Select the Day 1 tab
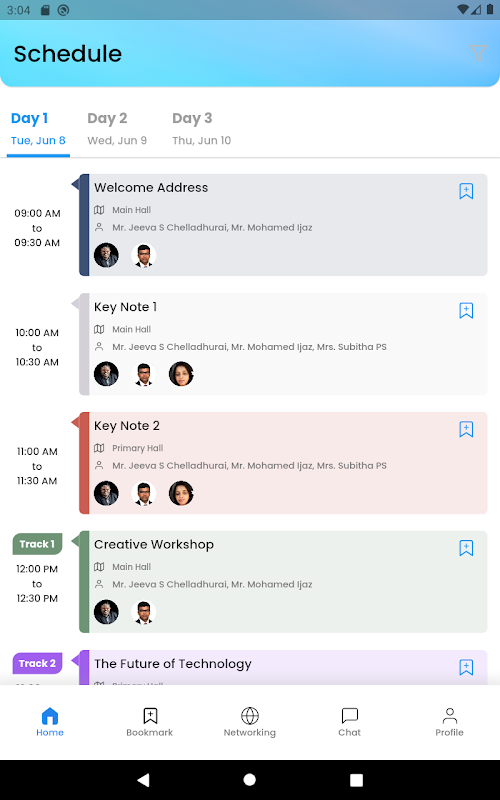 click(38, 129)
